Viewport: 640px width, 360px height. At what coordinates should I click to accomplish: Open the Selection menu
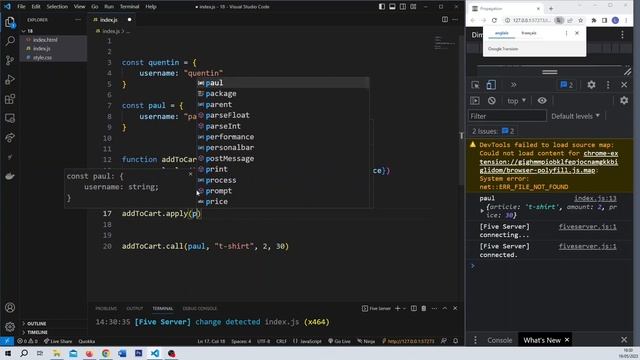57,7
